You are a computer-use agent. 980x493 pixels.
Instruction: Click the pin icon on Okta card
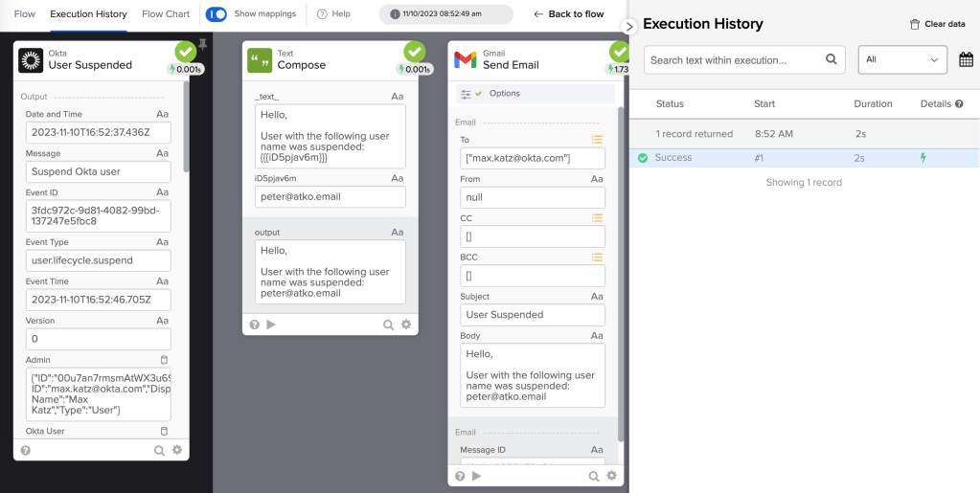click(202, 44)
